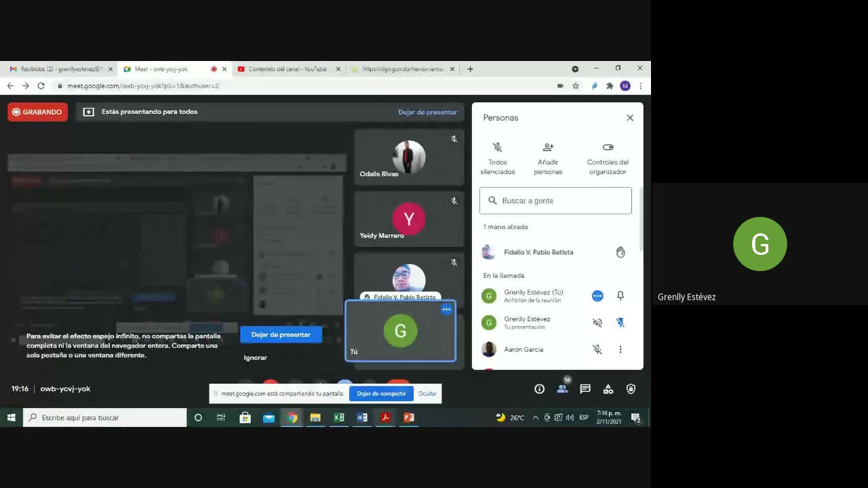This screenshot has width=868, height=488.
Task: Open options on the Tú self-view tile
Action: click(446, 309)
